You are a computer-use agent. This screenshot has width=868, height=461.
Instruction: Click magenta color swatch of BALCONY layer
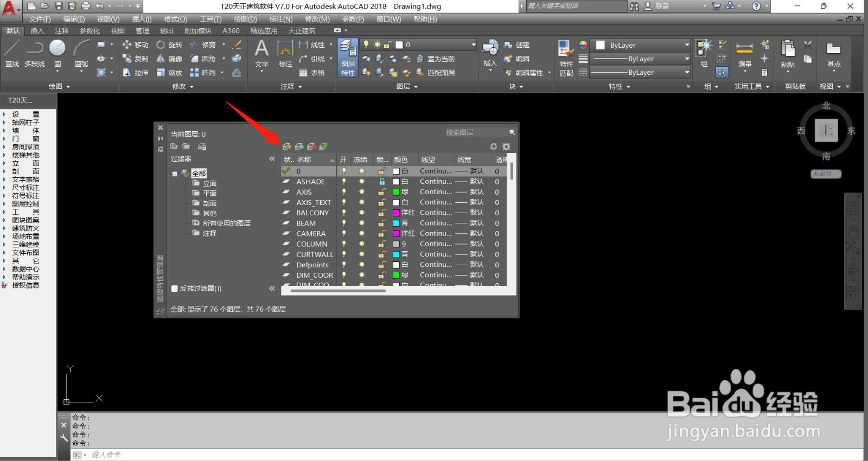pos(396,213)
